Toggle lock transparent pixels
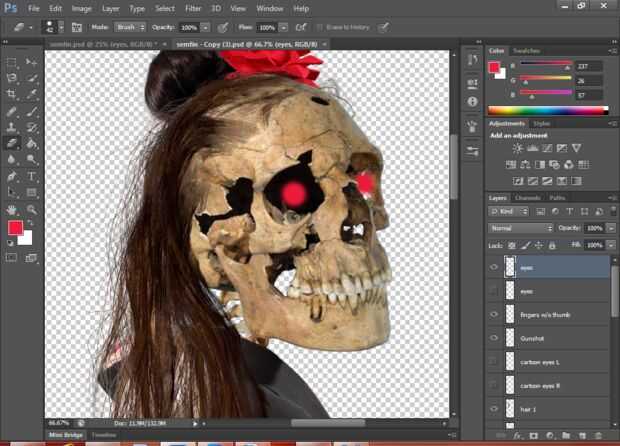Image resolution: width=620 pixels, height=446 pixels. click(x=512, y=246)
